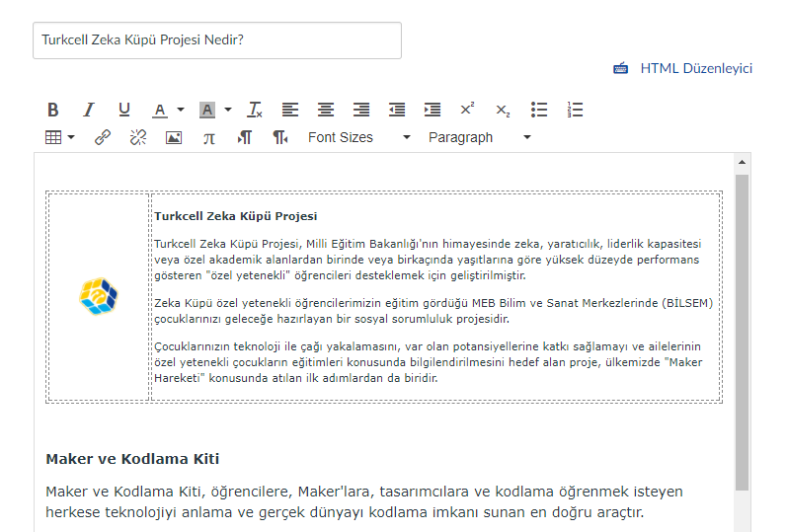
Task: Switch to HTML Düzenleyici
Action: [696, 68]
